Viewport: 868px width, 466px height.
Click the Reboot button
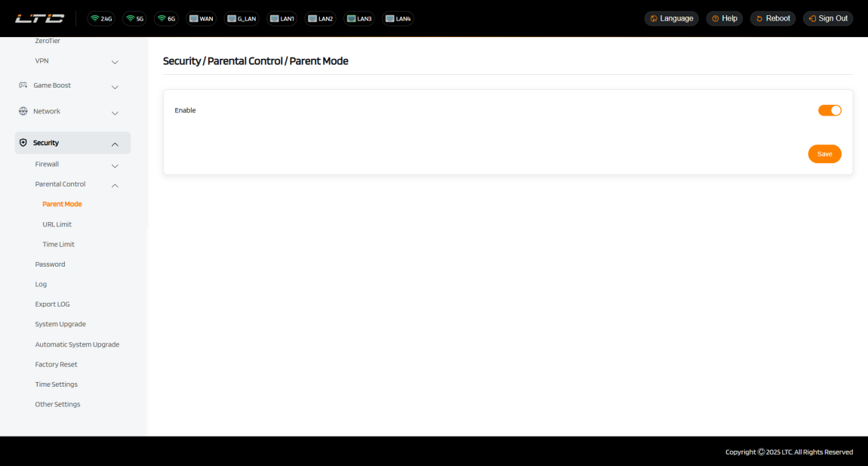(x=772, y=18)
